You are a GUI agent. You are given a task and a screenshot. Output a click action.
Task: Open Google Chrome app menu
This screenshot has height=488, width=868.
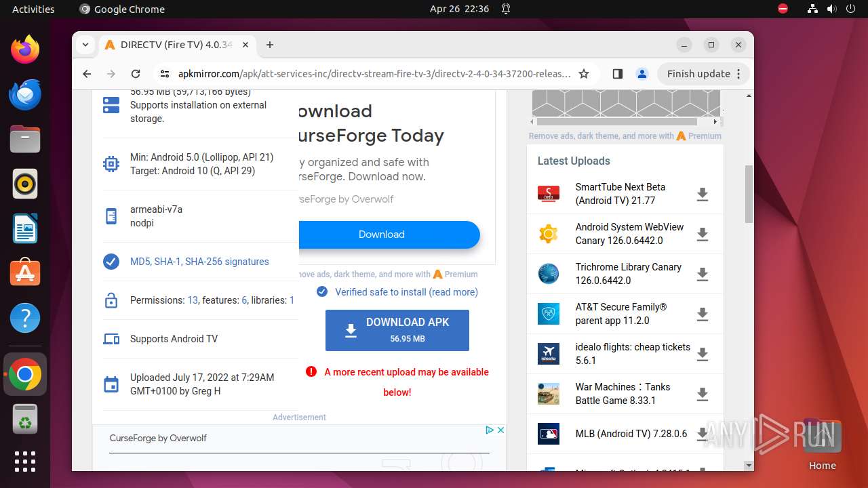122,9
